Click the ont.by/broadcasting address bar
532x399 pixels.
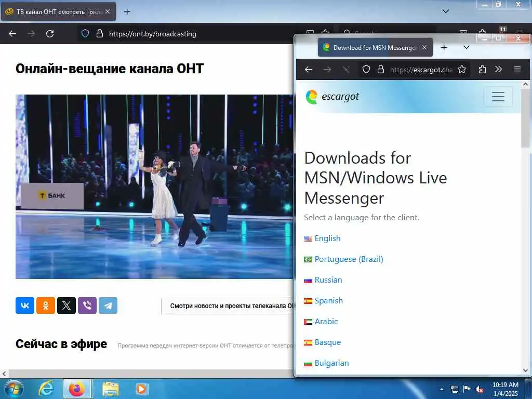point(152,34)
